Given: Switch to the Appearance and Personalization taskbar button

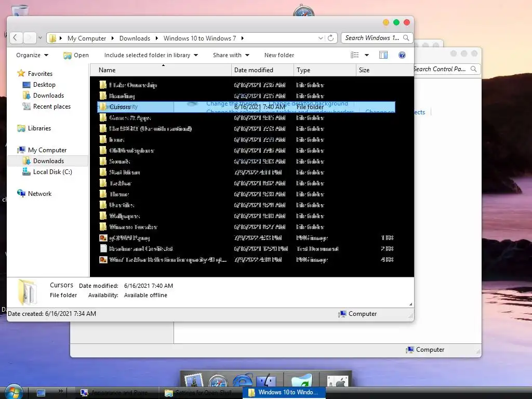Looking at the screenshot, I should pos(116,393).
